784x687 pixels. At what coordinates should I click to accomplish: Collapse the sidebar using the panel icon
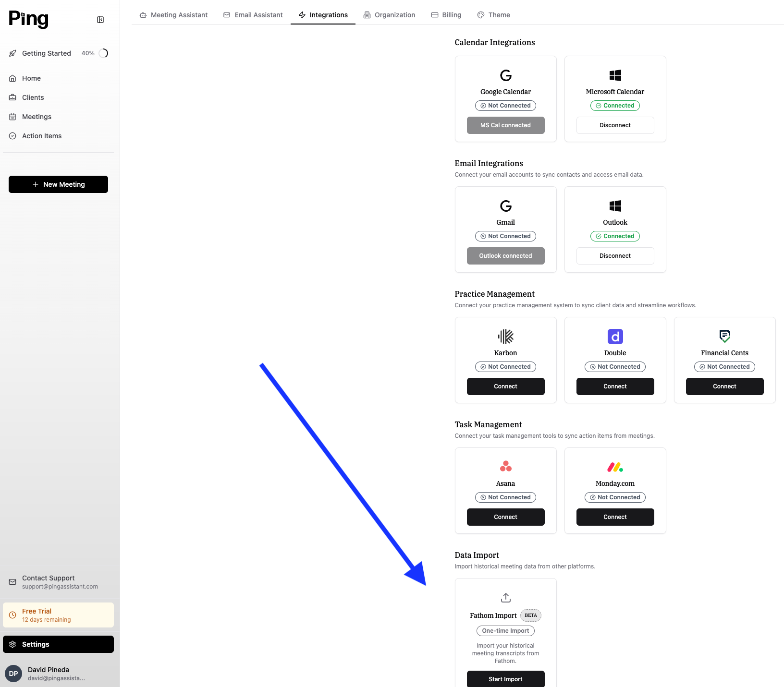point(100,20)
